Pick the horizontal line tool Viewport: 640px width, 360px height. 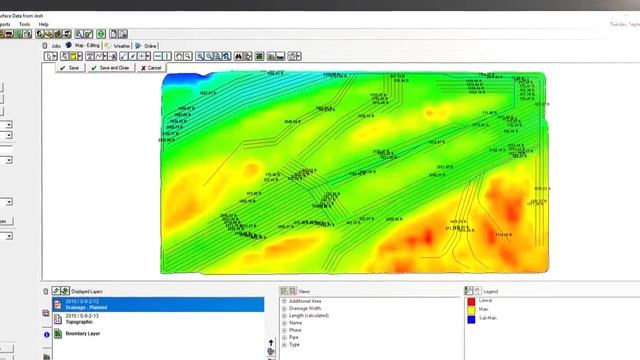tap(158, 56)
